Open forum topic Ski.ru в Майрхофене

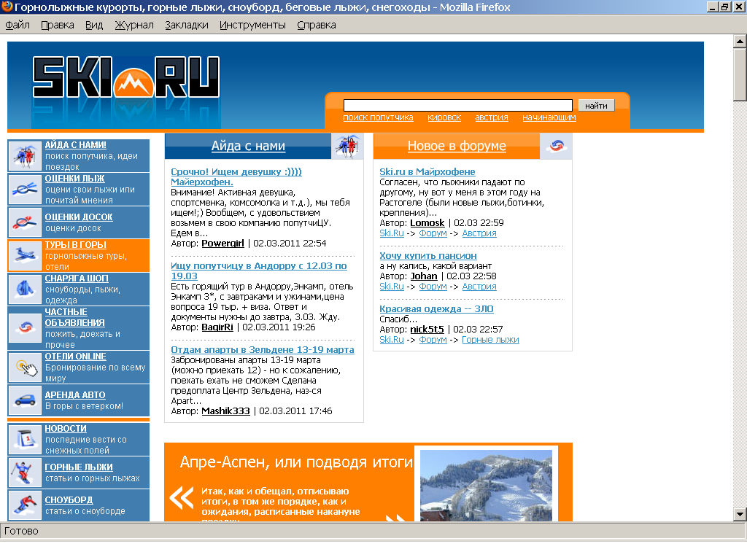pyautogui.click(x=427, y=171)
